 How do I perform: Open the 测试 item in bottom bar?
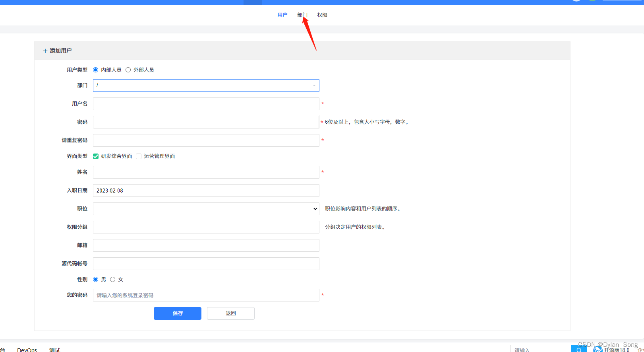click(55, 350)
